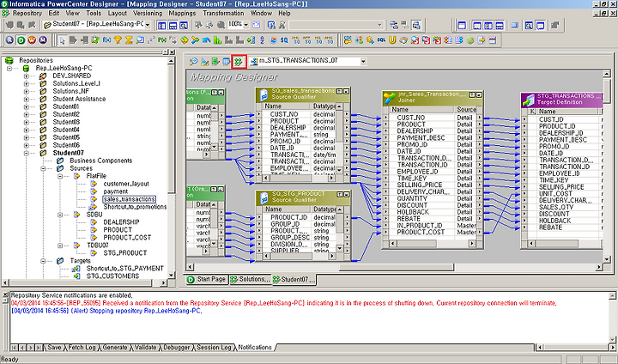This screenshot has width=618, height=364.
Task: Open the Repository Manager (R) tool
Action: point(9,40)
